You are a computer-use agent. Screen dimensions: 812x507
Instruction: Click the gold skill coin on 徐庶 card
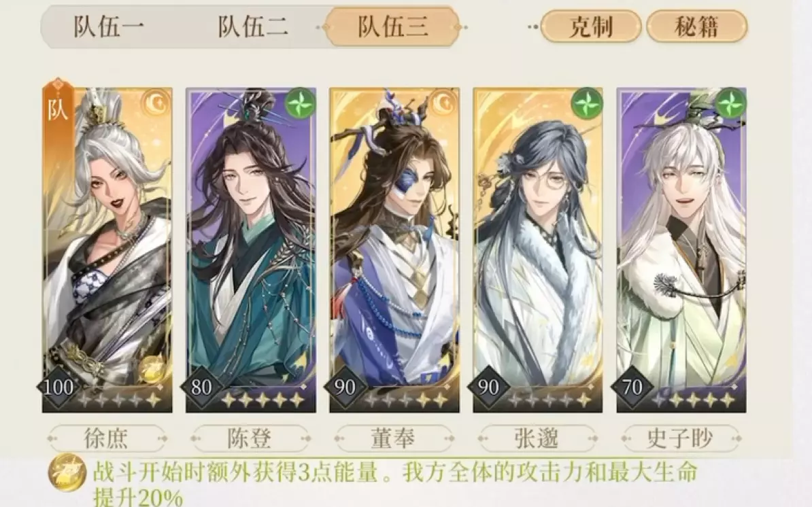(151, 369)
